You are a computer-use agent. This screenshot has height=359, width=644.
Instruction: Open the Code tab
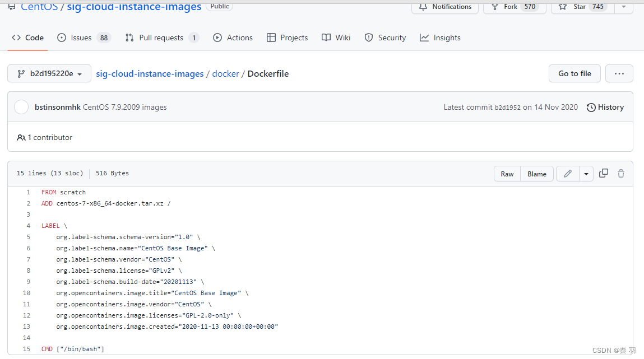(x=27, y=38)
